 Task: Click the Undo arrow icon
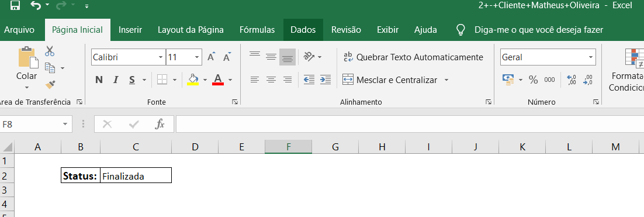pos(36,6)
